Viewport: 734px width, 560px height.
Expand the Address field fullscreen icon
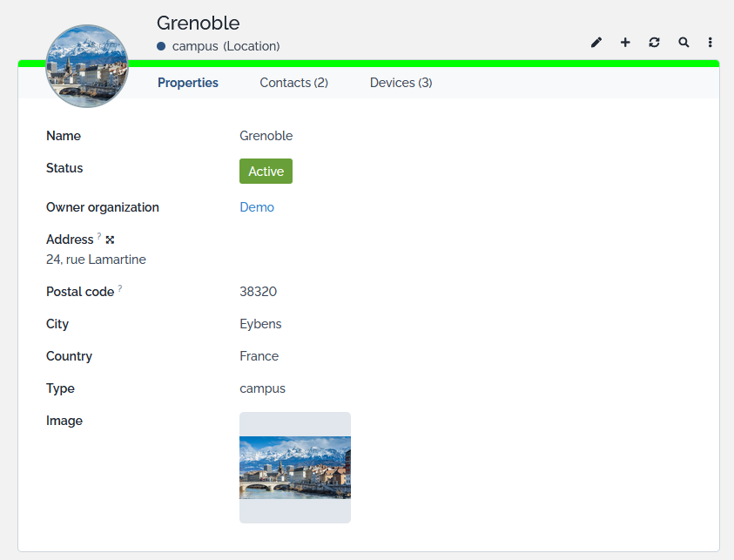(110, 240)
